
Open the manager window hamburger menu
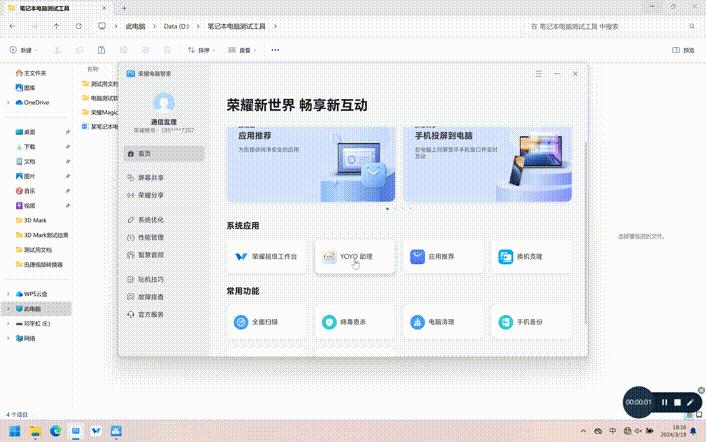539,73
